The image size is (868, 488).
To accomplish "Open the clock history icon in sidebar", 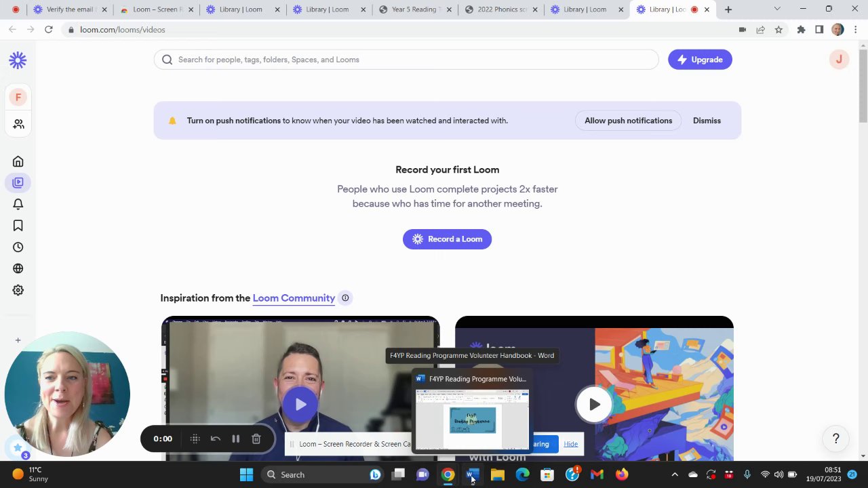I will (x=18, y=247).
